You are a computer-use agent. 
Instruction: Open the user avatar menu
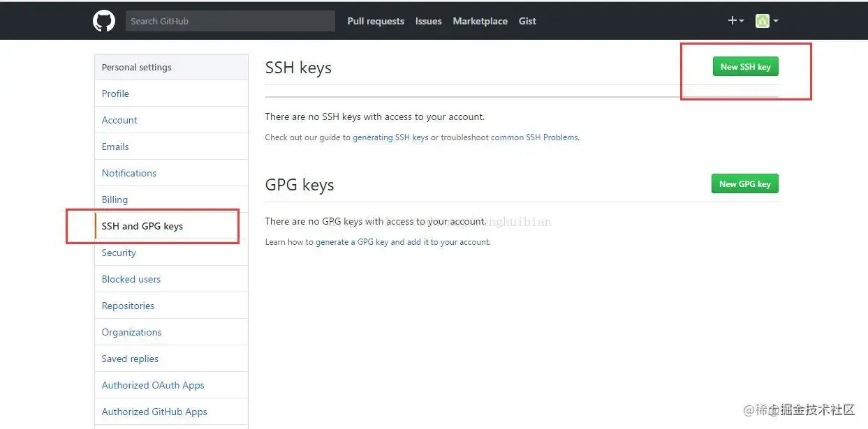(766, 21)
